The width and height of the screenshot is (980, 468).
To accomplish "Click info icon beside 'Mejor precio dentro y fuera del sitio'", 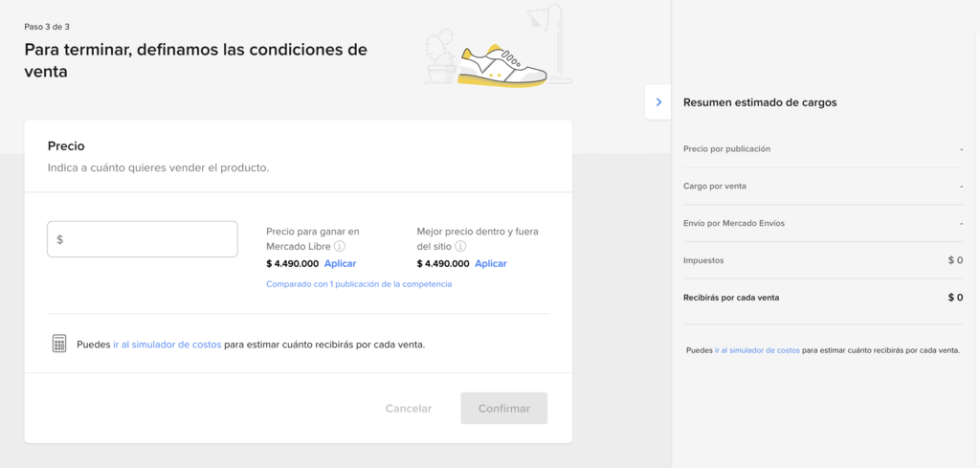I will pyautogui.click(x=460, y=247).
